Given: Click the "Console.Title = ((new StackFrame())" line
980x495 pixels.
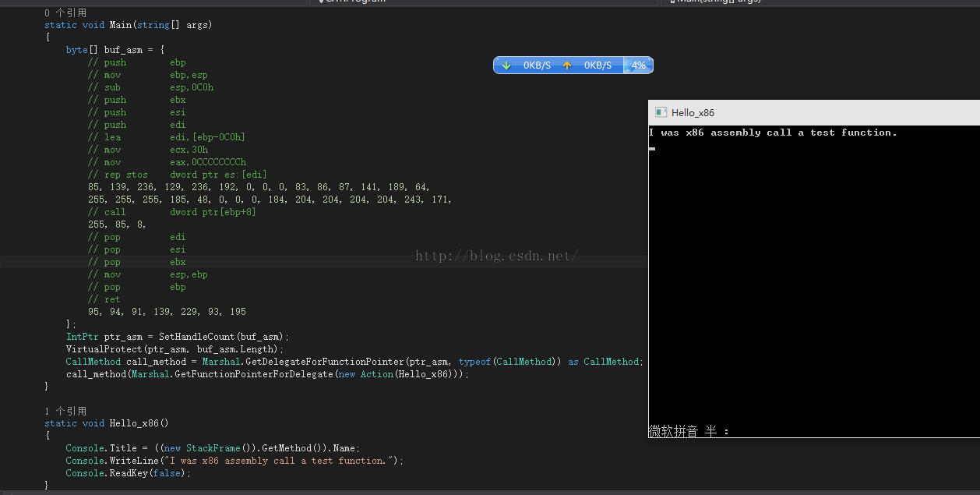Looking at the screenshot, I should point(213,448).
